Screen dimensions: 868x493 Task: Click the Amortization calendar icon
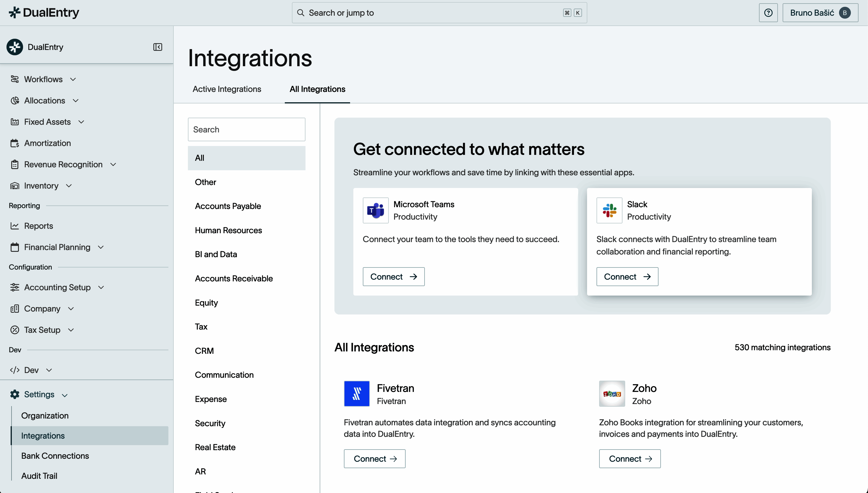coord(14,143)
